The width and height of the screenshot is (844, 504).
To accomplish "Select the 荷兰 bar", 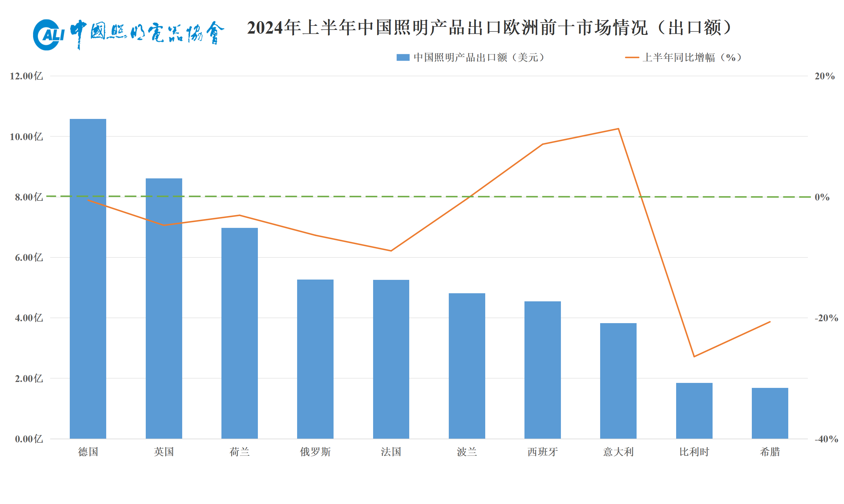I will 239,333.
